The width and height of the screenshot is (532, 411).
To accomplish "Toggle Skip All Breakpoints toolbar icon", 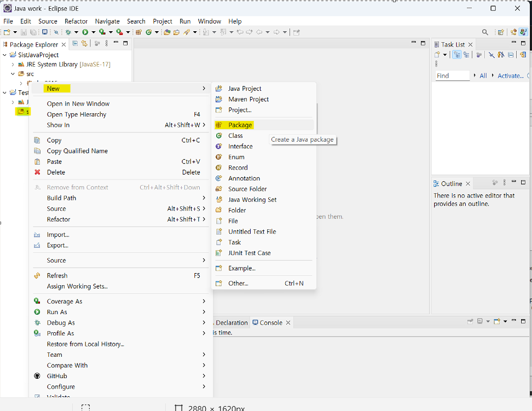I will (x=56, y=32).
